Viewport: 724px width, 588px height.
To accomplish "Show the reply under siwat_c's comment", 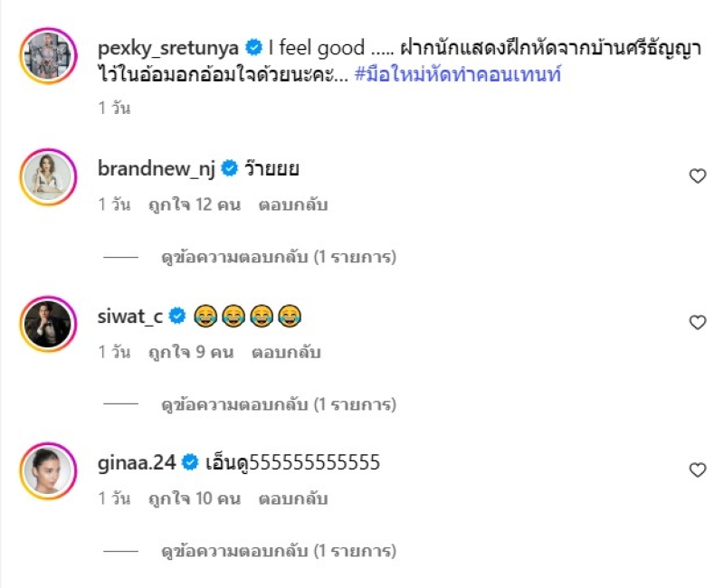I will 279,403.
